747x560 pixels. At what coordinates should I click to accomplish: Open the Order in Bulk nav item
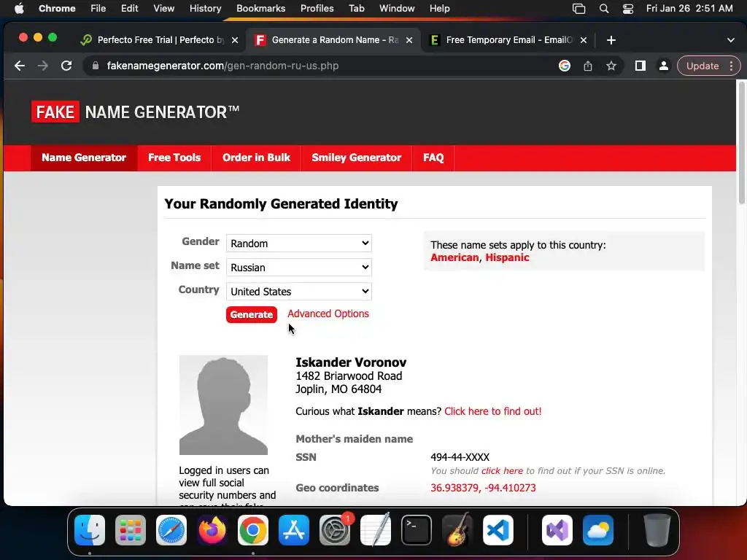[256, 157]
